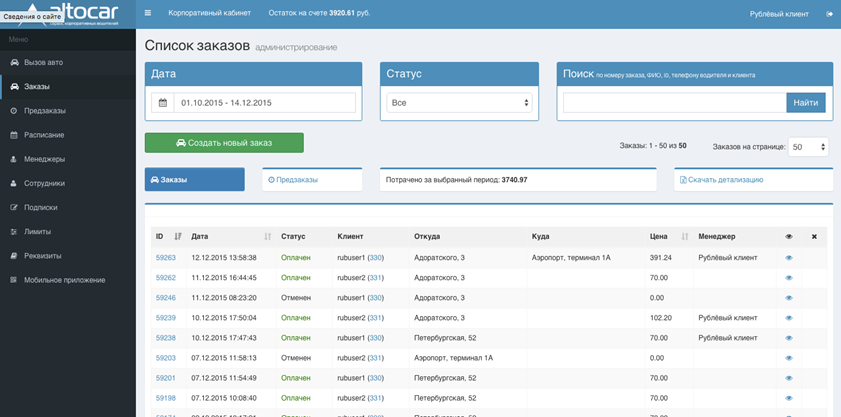Click the logout icon in header
This screenshot has width=841, height=417.
830,14
